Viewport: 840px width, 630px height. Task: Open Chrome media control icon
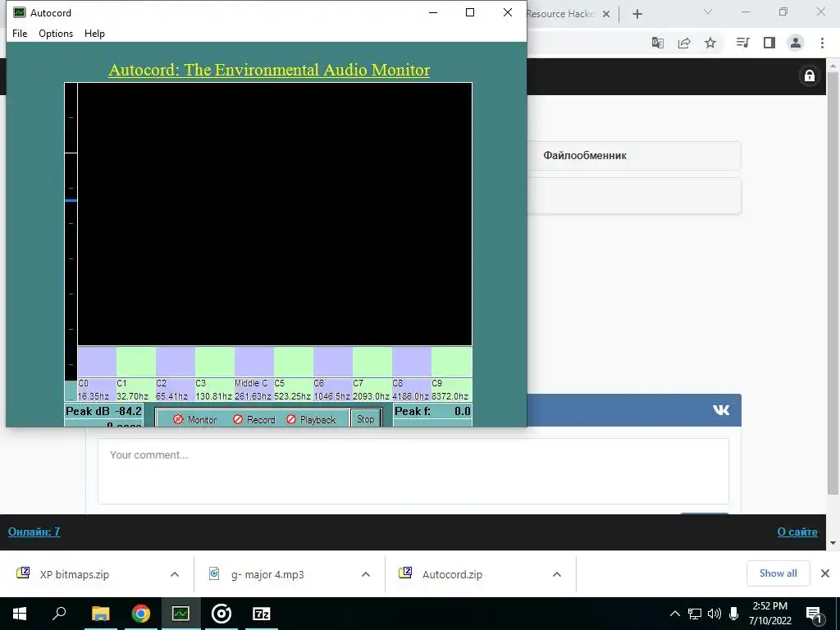742,43
